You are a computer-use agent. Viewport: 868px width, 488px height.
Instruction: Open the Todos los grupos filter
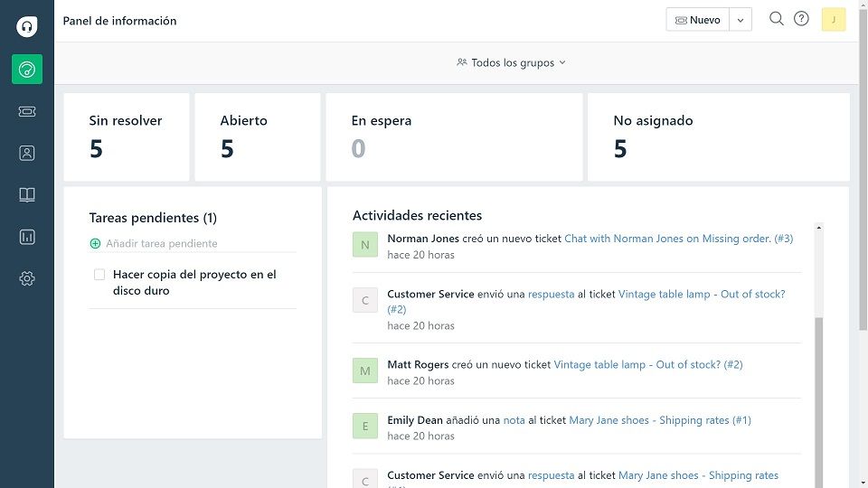click(x=511, y=62)
